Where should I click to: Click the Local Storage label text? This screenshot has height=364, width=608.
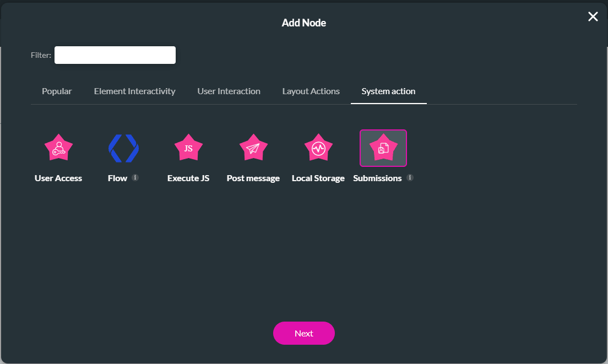(x=318, y=178)
